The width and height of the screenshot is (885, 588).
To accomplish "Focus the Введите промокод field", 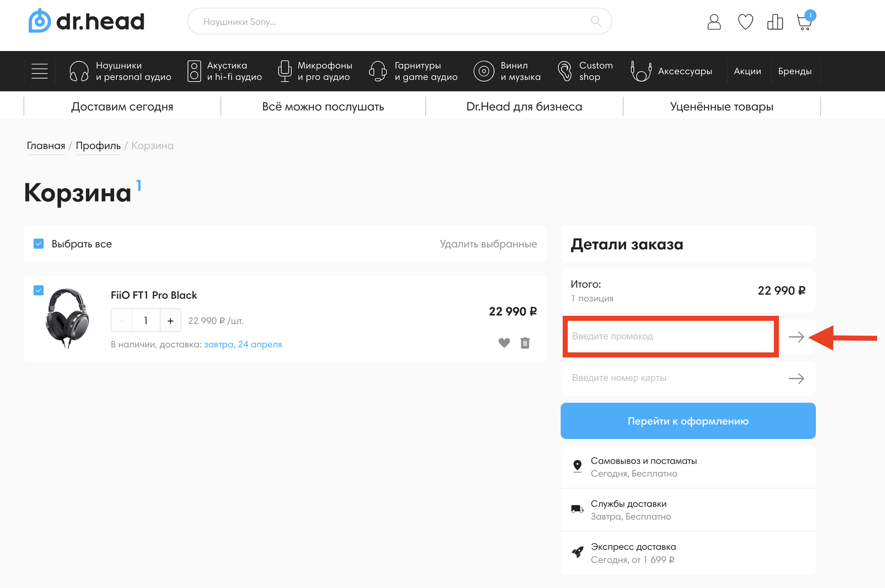I will [671, 336].
